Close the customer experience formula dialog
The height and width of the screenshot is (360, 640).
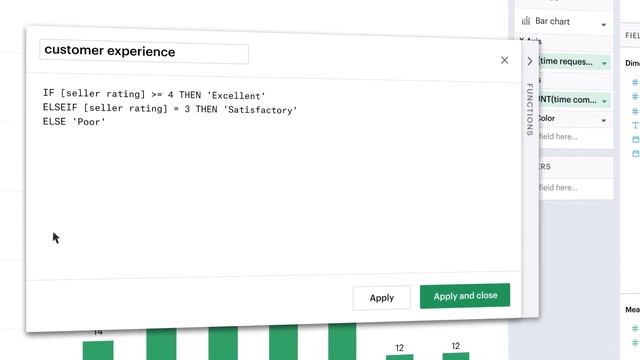[x=504, y=60]
